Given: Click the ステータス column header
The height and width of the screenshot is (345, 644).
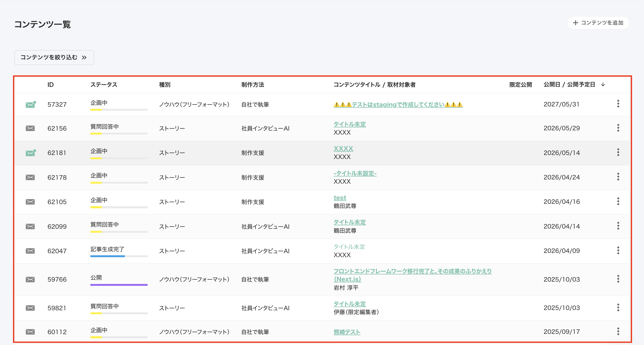Looking at the screenshot, I should tap(104, 85).
